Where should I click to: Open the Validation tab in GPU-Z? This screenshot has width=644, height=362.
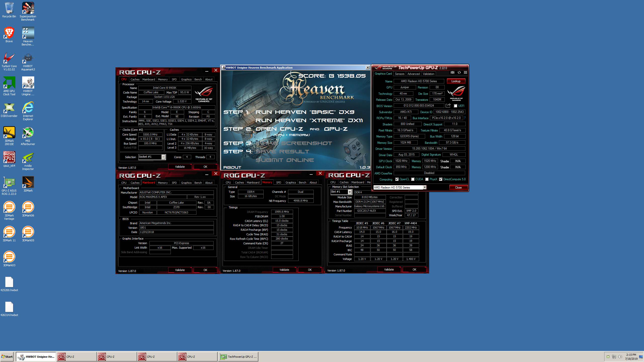coord(428,74)
